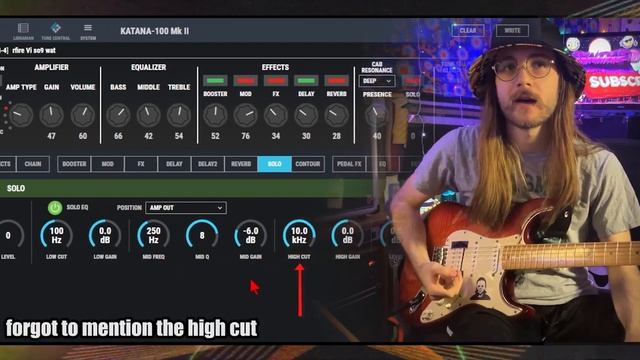
Task: Click the KATANA-100 Mk II title
Action: click(x=154, y=31)
